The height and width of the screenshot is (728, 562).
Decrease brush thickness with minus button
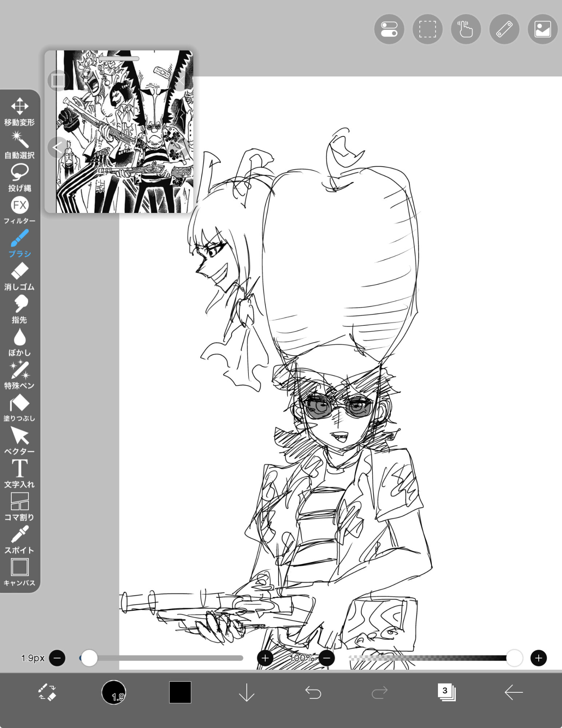pos(57,658)
